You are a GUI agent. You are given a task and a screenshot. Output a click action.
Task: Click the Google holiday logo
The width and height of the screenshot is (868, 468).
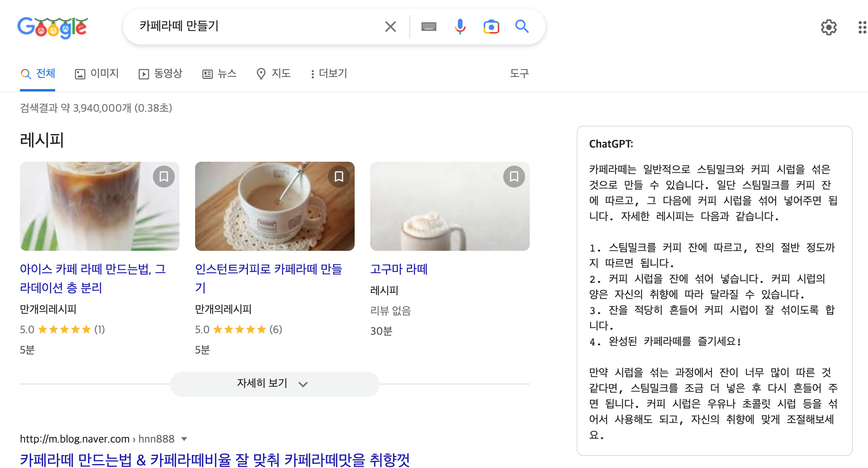(53, 27)
